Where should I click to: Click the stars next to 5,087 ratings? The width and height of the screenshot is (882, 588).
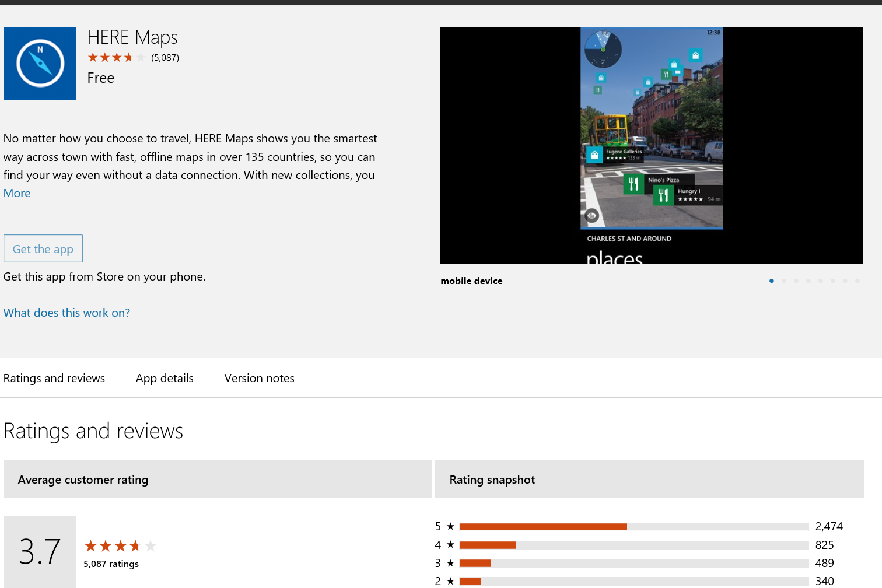[x=121, y=546]
